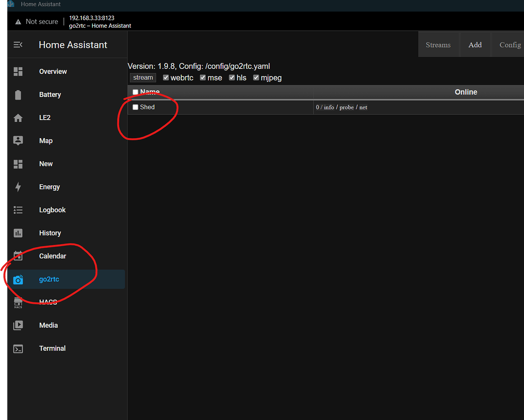Select the History chart icon
This screenshot has height=420, width=524.
coord(18,233)
